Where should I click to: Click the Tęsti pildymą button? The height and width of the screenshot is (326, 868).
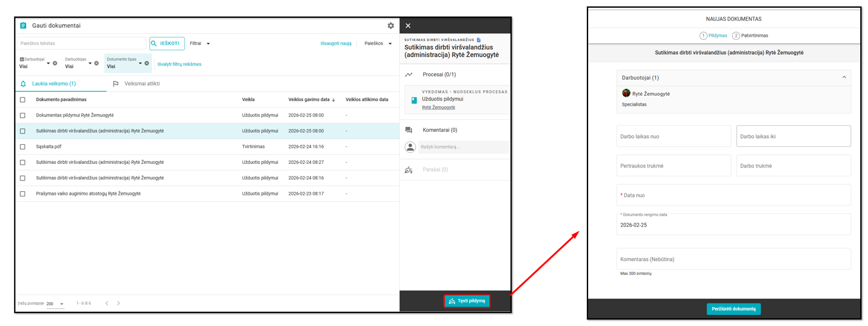467,301
